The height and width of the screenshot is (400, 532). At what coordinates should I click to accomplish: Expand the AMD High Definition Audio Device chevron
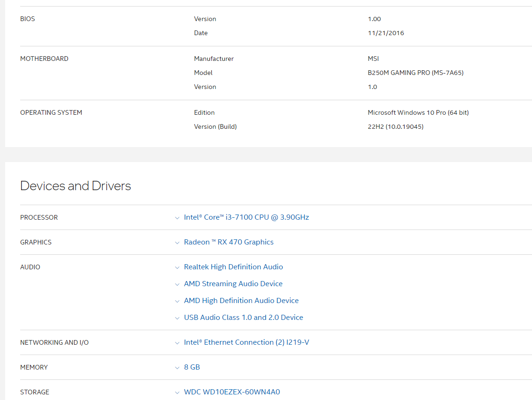tap(177, 301)
